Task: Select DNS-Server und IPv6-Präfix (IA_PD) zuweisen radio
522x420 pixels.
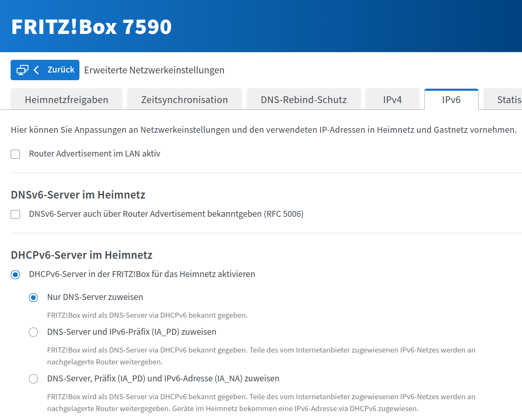Action: pos(33,332)
